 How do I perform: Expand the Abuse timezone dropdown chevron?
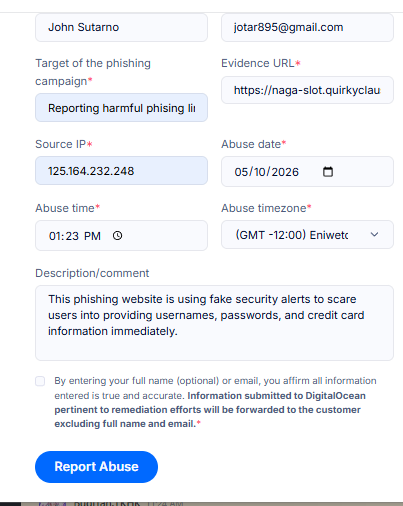[x=374, y=234]
